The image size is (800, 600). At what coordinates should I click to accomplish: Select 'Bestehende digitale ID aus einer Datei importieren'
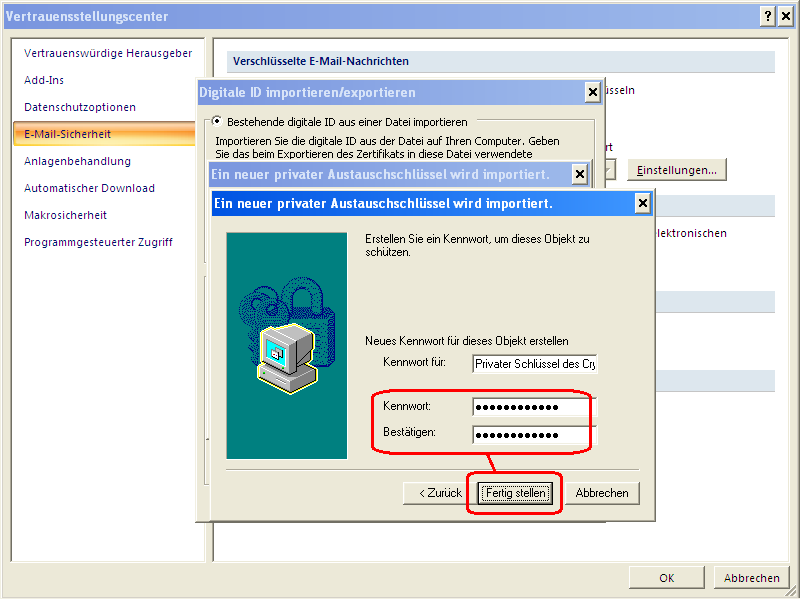[218, 120]
